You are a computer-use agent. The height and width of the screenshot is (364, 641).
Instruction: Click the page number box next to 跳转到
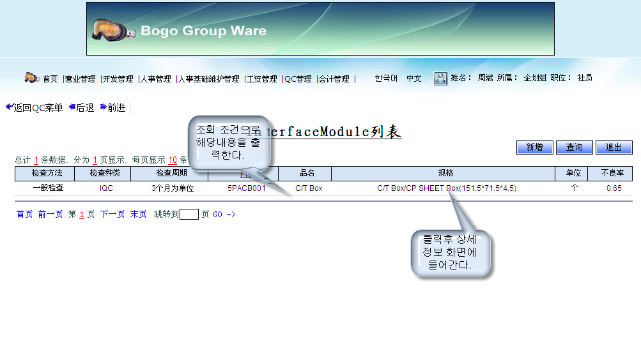point(189,215)
